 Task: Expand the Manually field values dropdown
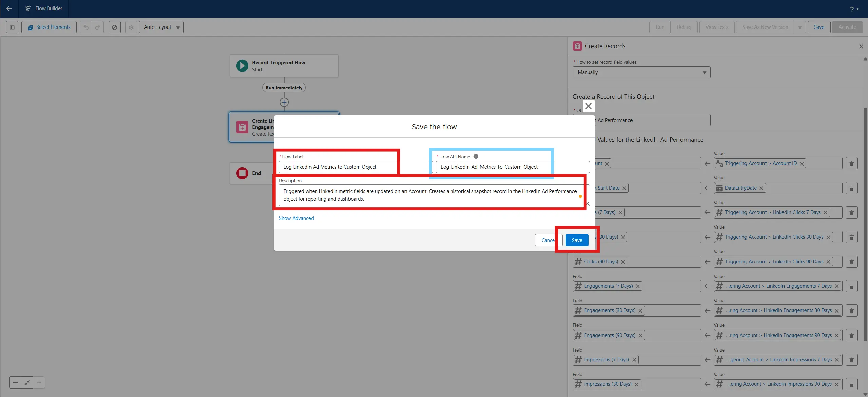(641, 72)
